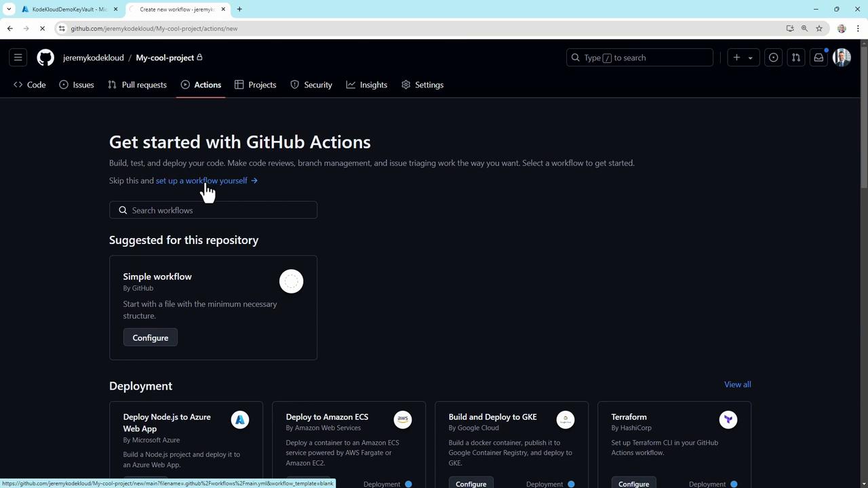Switch to the KodeKloudDemoKeyVault browser tab
Image resolution: width=868 pixels, height=488 pixels.
pos(69,9)
